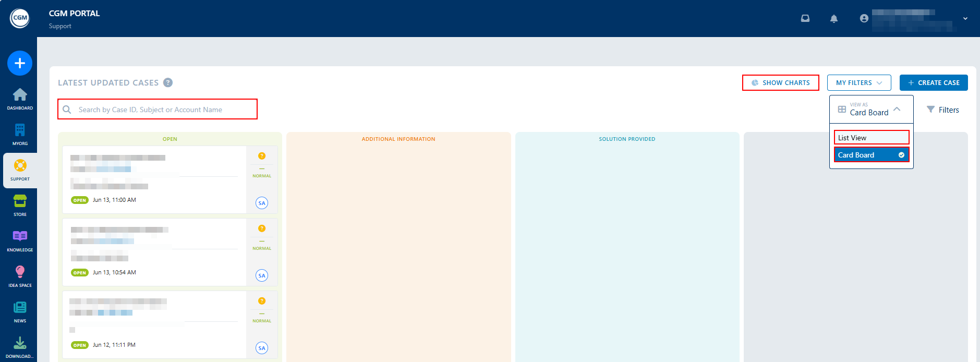The image size is (980, 362).
Task: Click the blue plus button in sidebar
Action: (x=20, y=63)
